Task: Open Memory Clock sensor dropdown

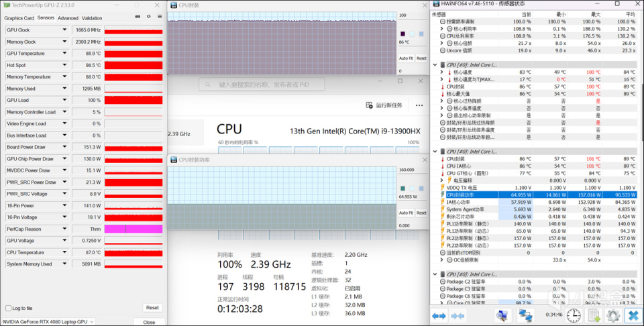Action: point(64,42)
